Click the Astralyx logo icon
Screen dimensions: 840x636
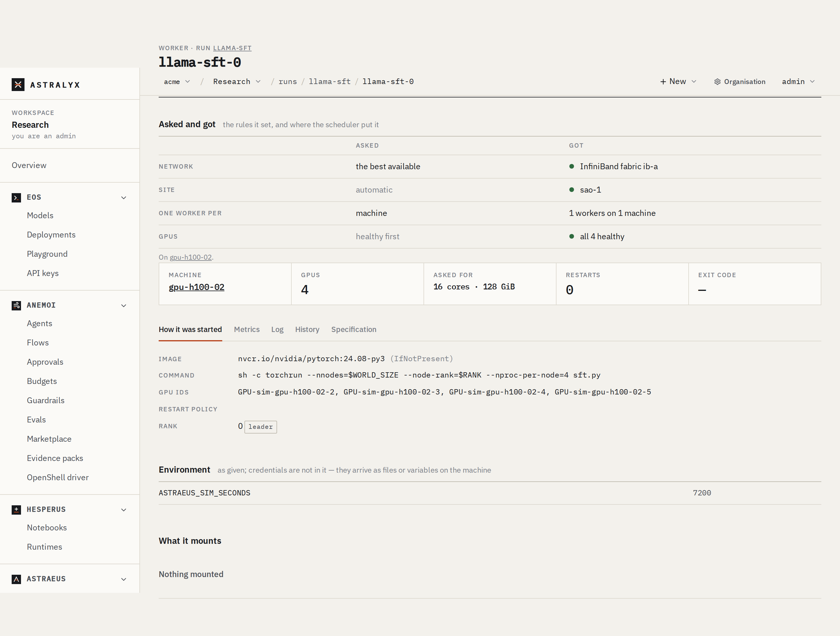tap(18, 85)
